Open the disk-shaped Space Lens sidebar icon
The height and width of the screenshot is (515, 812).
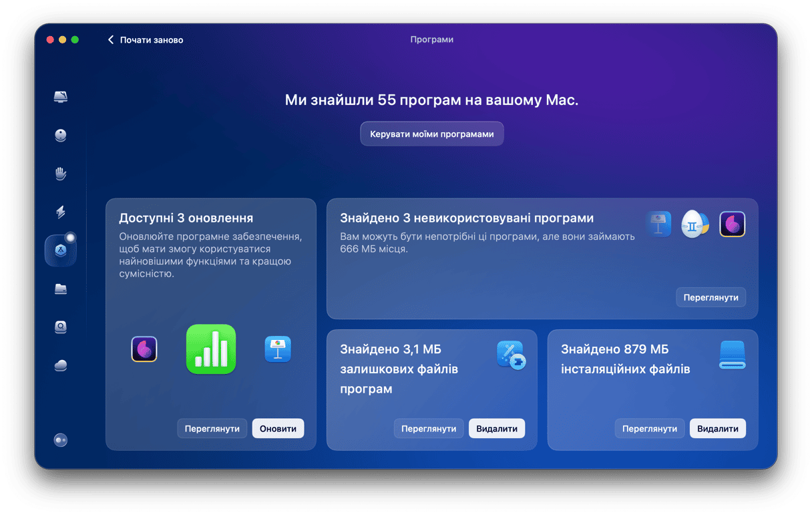point(61,327)
